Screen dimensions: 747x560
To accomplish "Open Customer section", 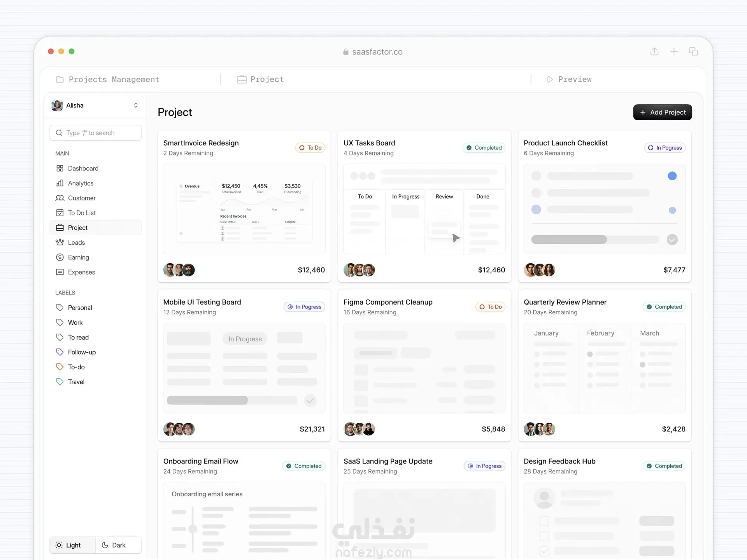I will (96, 198).
